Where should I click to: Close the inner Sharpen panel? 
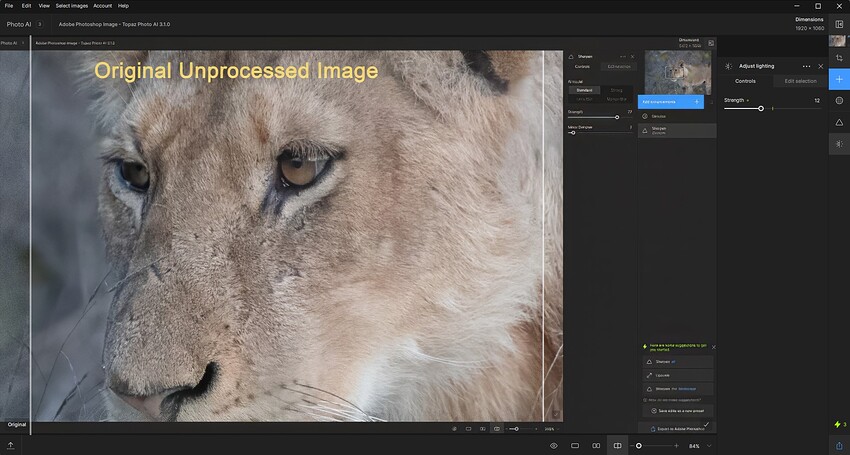(x=632, y=56)
